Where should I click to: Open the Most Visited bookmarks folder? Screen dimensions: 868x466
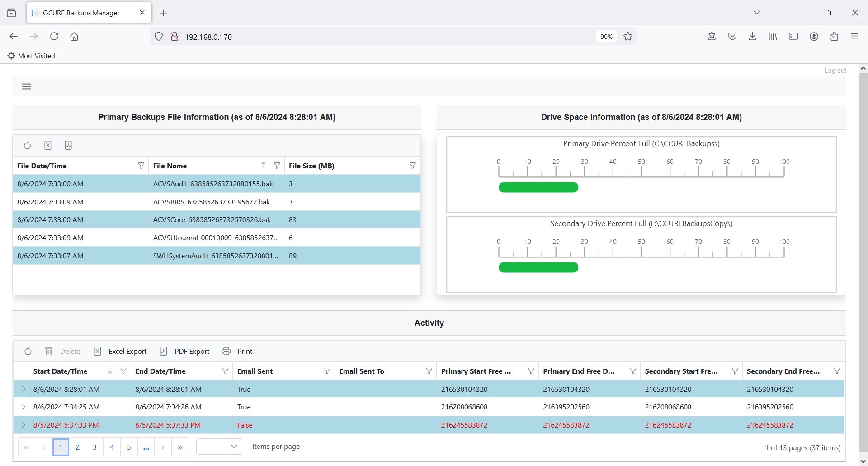tap(31, 56)
